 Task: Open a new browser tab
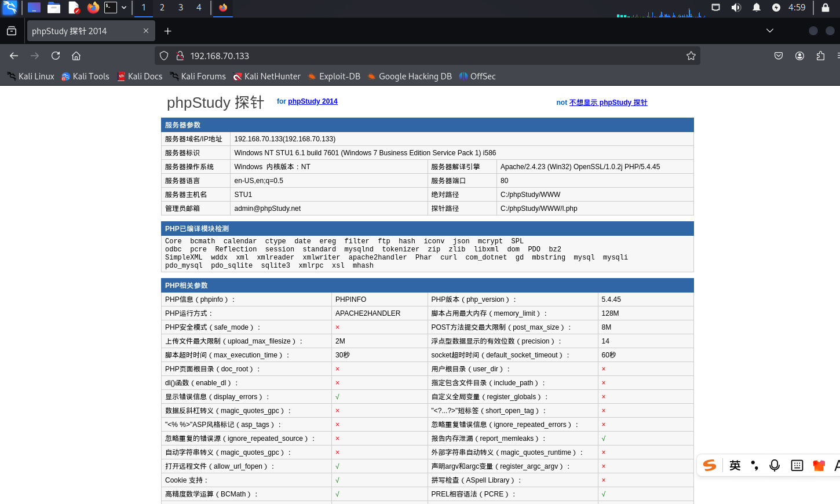click(x=168, y=31)
